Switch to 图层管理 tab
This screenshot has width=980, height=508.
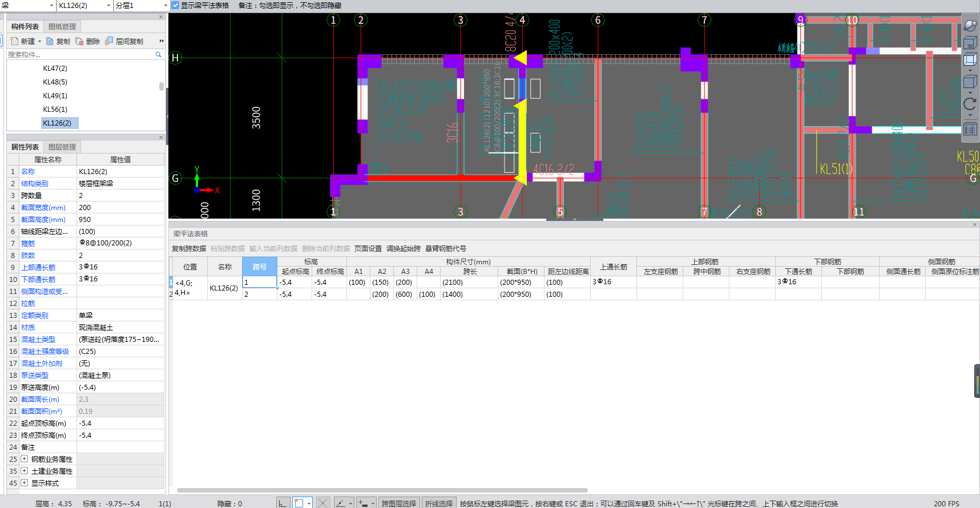(x=62, y=147)
